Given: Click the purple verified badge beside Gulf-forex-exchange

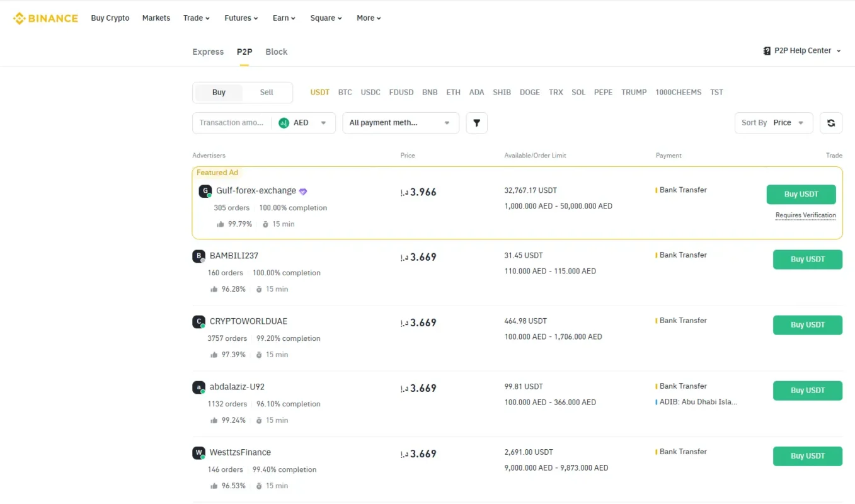Looking at the screenshot, I should click(303, 192).
